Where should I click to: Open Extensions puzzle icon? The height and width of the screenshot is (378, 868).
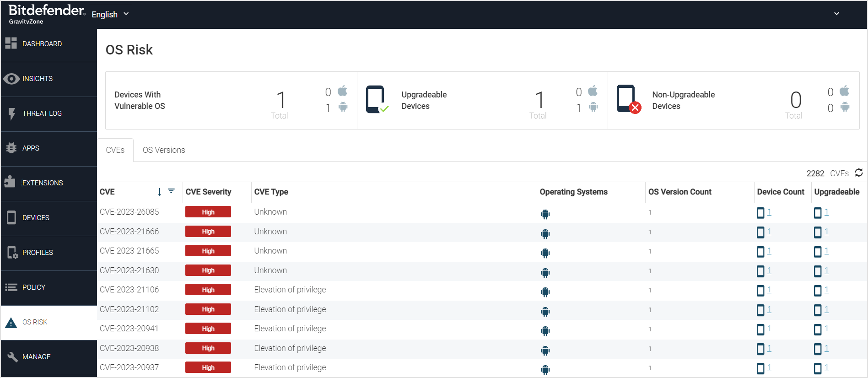[10, 182]
